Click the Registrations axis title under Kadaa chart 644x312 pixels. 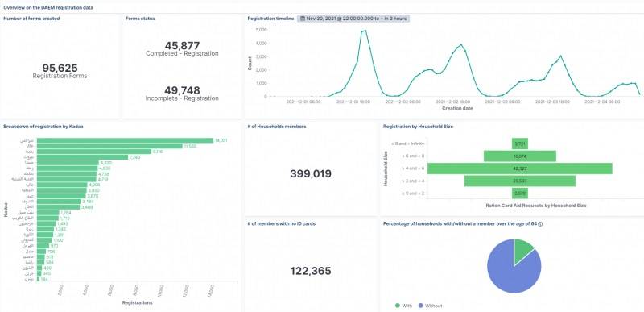pos(137,303)
